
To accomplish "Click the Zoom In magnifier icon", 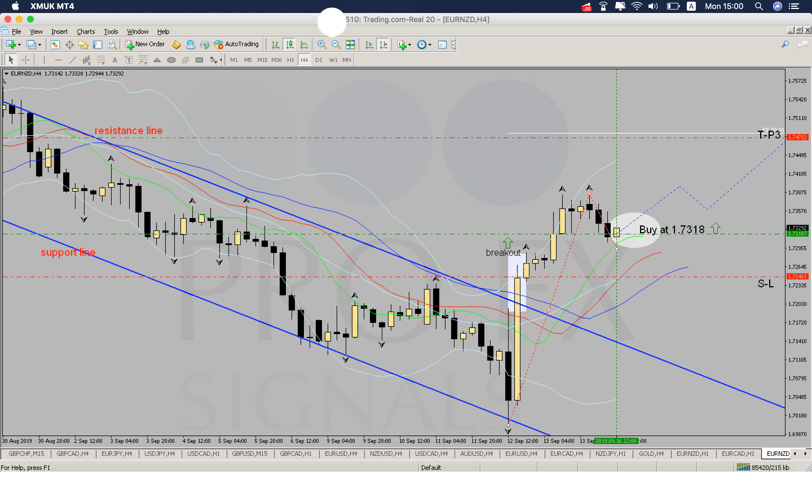I will pos(322,44).
